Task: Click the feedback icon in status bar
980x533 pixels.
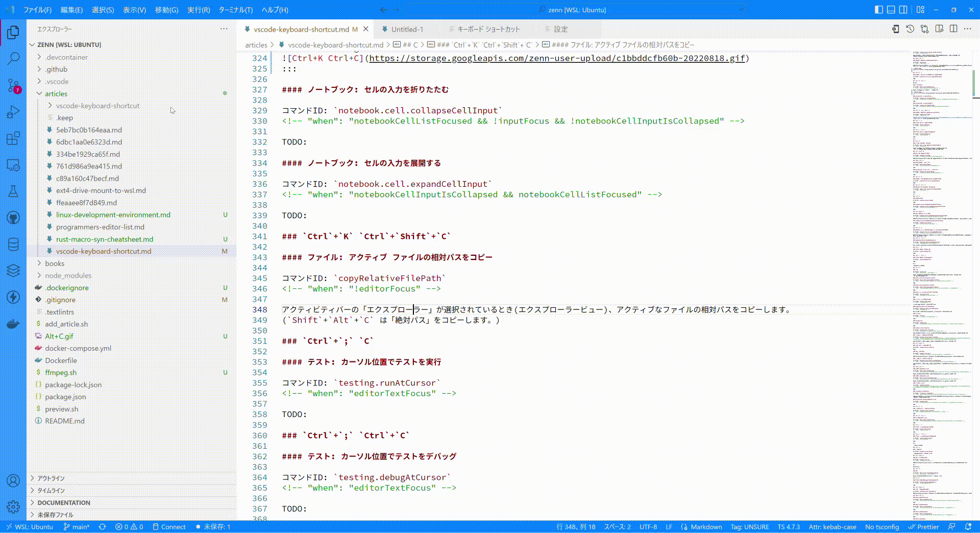Action: point(951,527)
